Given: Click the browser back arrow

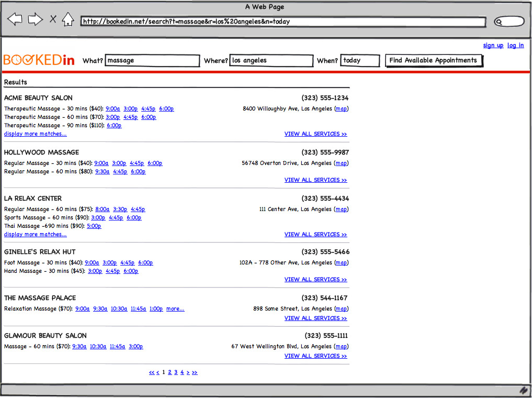Looking at the screenshot, I should pos(15,19).
